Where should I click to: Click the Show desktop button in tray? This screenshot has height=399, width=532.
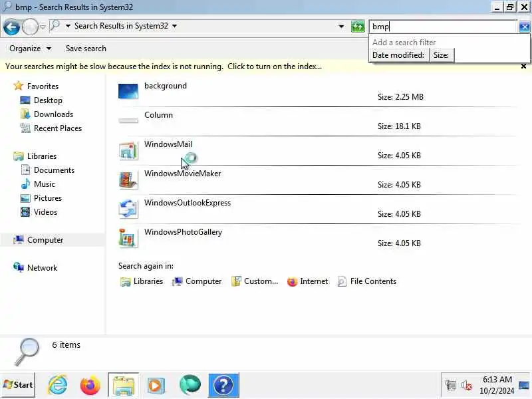tap(524, 385)
